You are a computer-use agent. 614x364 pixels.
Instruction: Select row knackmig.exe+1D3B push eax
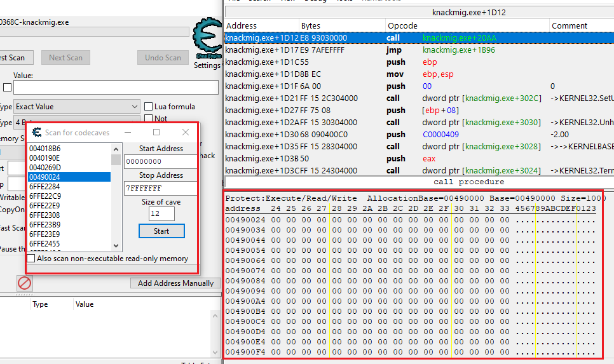pos(420,159)
